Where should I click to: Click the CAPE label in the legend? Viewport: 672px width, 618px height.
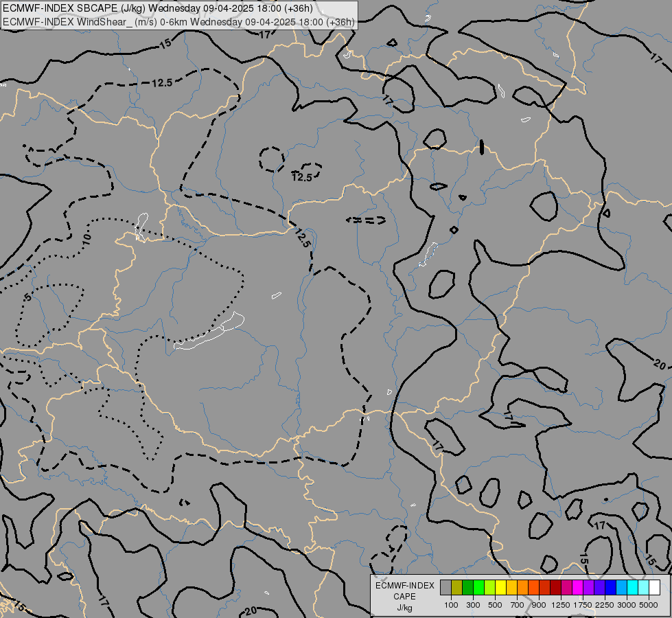[404, 597]
